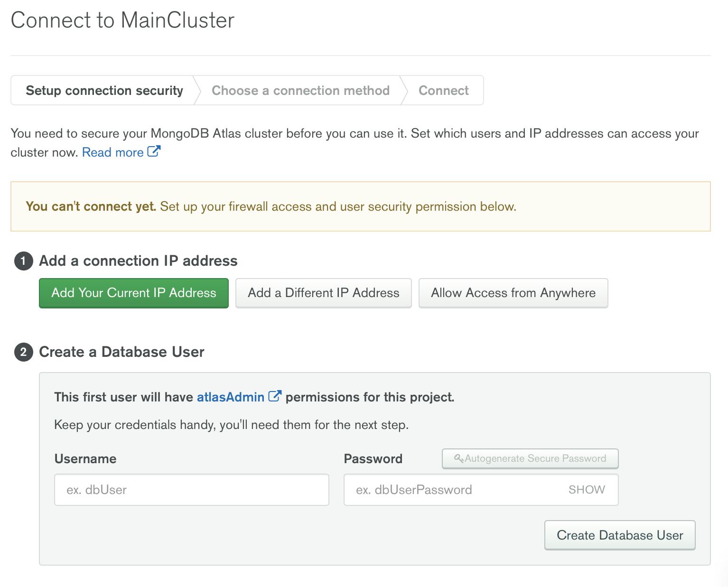The width and height of the screenshot is (728, 587).
Task: Autogenerate a secure password
Action: click(530, 458)
